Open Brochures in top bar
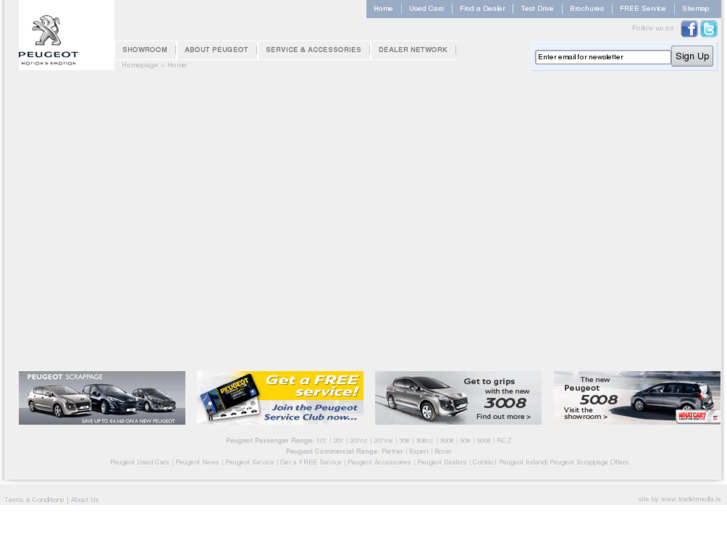Viewport: 727px width, 545px height. pos(587,8)
